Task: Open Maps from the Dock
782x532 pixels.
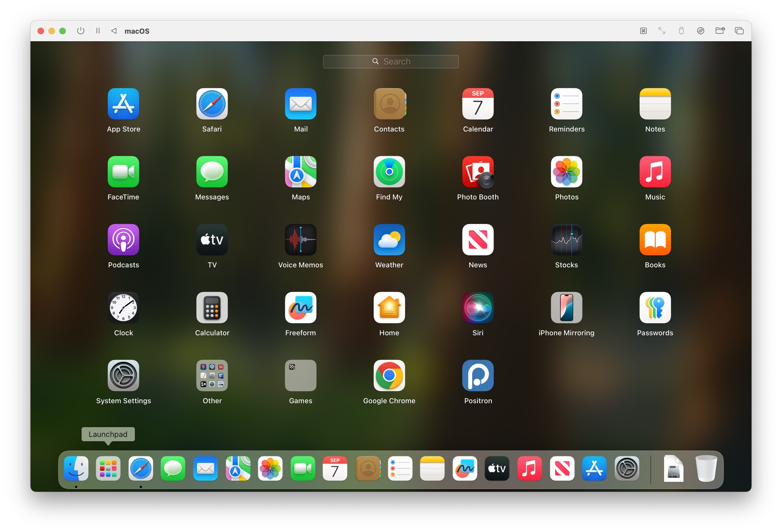Action: coord(238,468)
